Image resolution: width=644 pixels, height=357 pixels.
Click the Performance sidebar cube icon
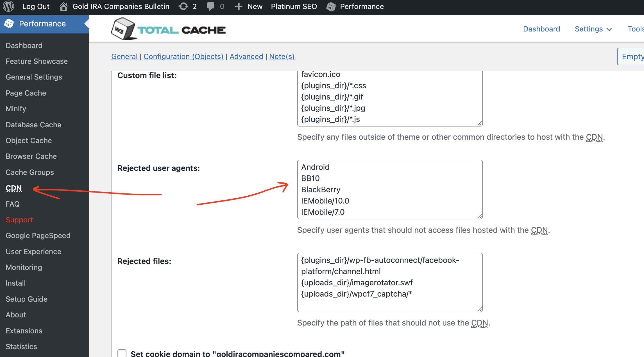9,24
